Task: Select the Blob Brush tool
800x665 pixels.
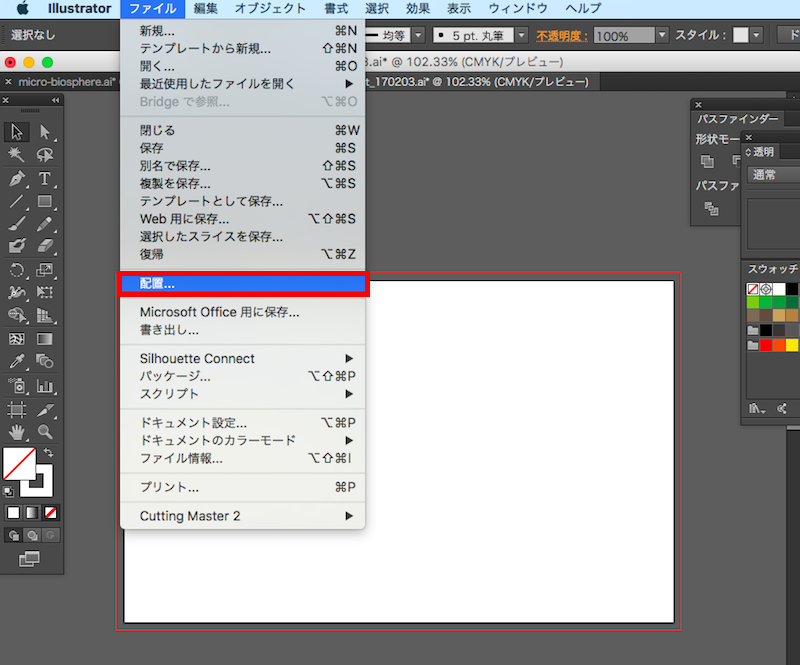Action: pos(17,246)
